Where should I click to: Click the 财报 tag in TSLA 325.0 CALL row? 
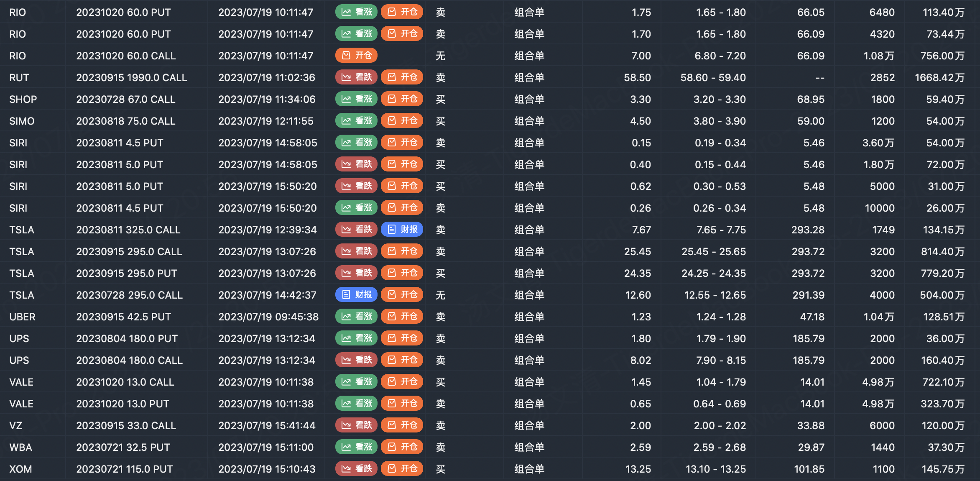click(x=402, y=230)
